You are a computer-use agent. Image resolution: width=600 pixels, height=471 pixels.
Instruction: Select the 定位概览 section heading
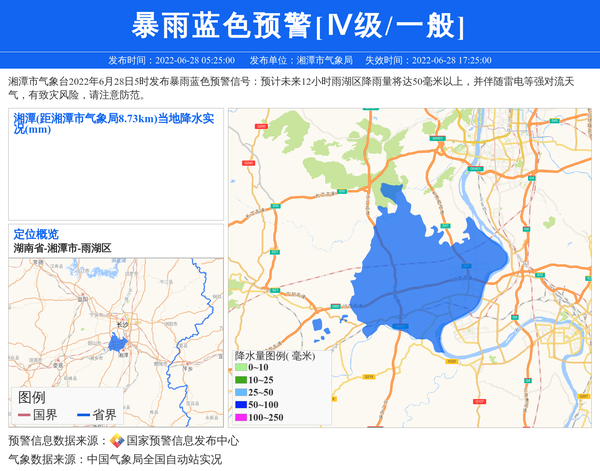click(x=36, y=234)
